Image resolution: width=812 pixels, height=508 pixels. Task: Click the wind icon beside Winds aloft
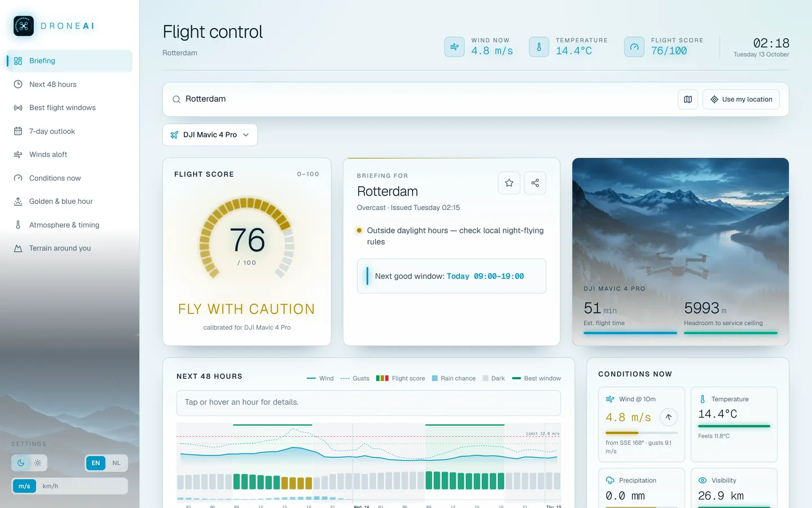[x=18, y=155]
